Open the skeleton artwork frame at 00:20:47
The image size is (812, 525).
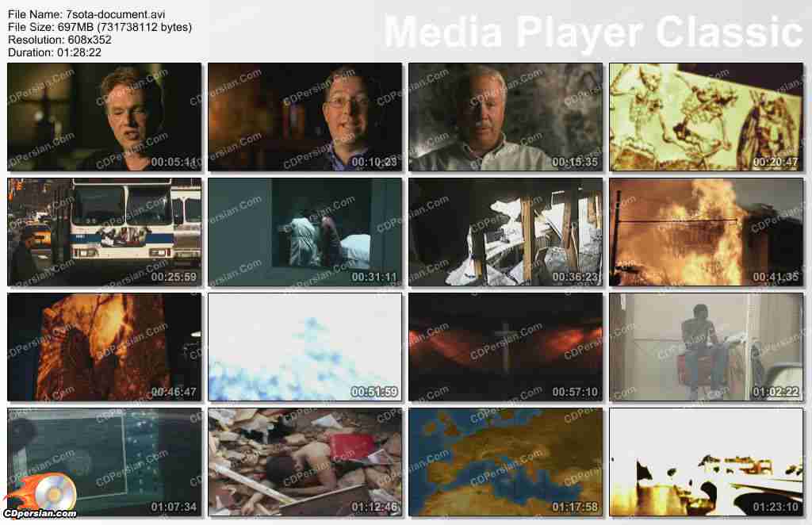coord(706,117)
